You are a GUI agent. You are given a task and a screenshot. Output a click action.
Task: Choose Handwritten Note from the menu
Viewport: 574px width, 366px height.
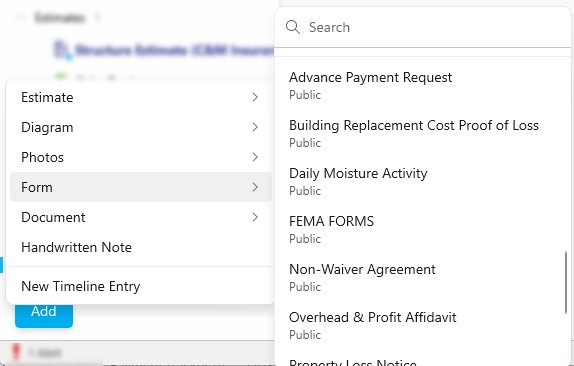(x=141, y=247)
